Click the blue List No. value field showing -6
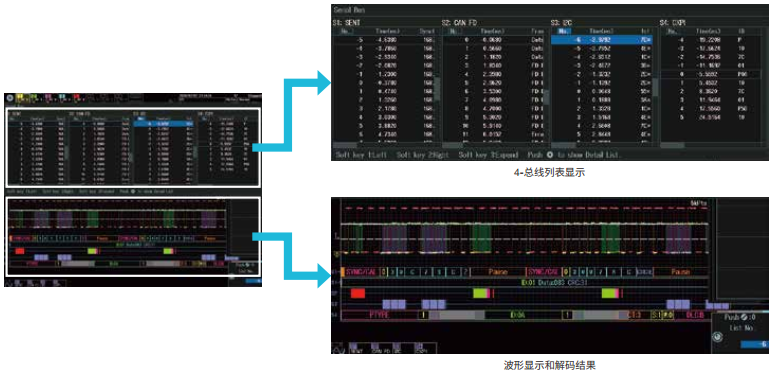Image resolution: width=776 pixels, height=377 pixels. point(755,345)
